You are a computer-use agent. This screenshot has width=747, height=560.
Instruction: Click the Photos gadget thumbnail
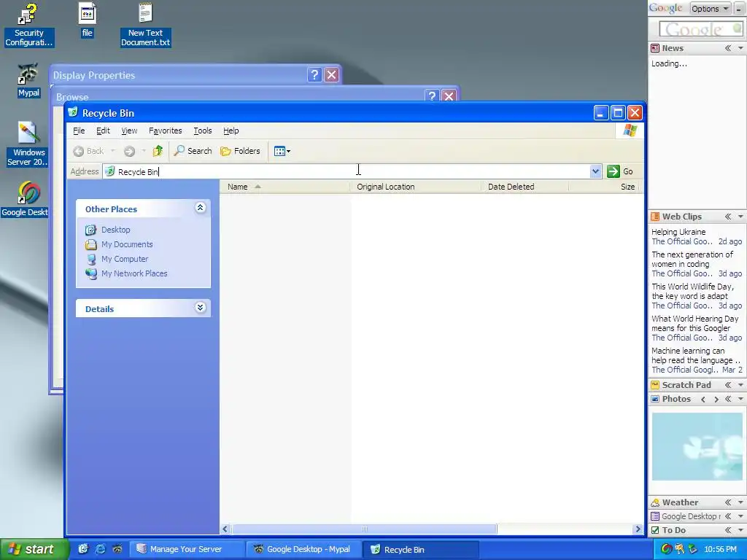pyautogui.click(x=697, y=447)
